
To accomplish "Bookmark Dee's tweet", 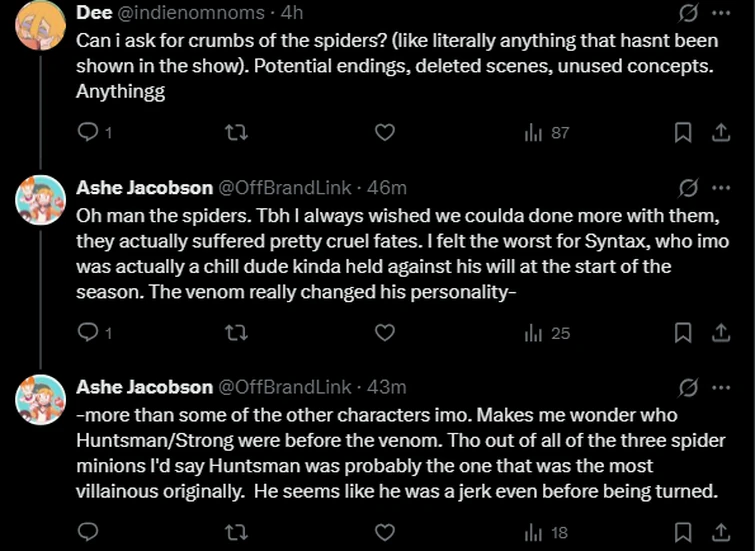I will click(x=682, y=132).
